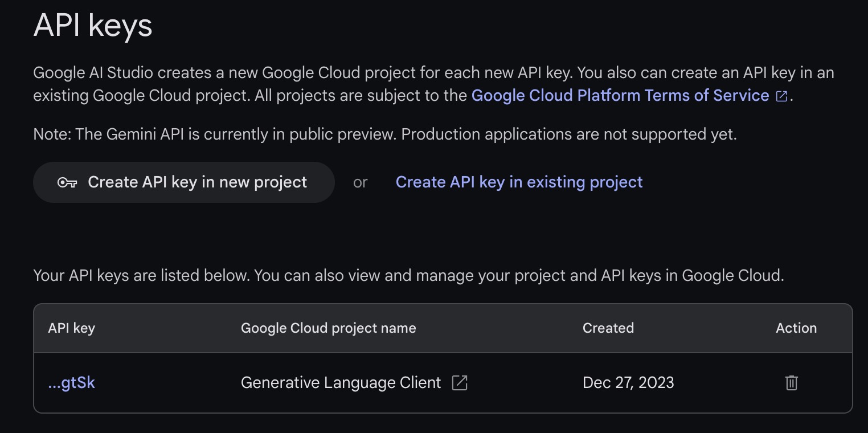Screen dimensions: 868x433
Task: Click the Google Cloud project name header
Action: [328, 328]
